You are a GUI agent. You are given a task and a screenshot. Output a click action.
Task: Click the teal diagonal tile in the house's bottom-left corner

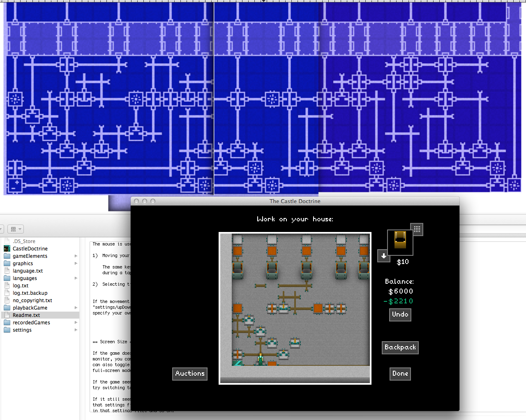tap(237, 363)
